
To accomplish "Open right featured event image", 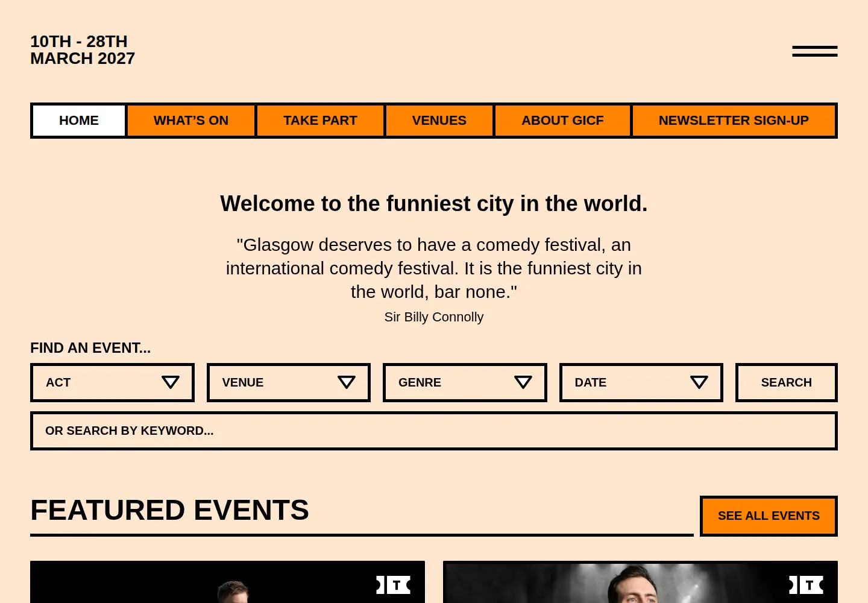I will (640, 582).
